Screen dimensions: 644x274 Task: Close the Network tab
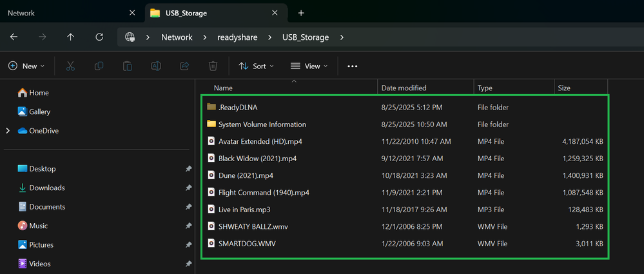(132, 13)
